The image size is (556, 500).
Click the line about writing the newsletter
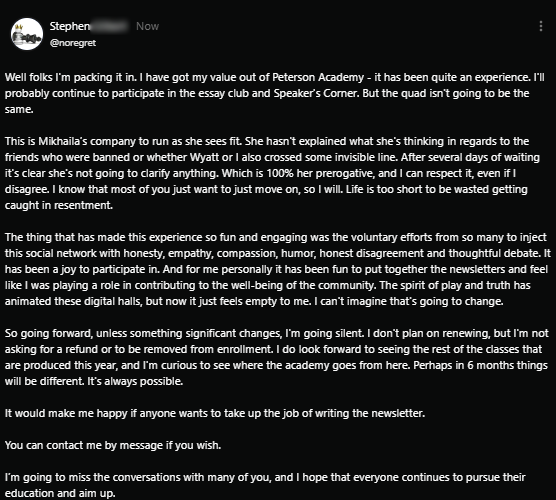pyautogui.click(x=215, y=413)
